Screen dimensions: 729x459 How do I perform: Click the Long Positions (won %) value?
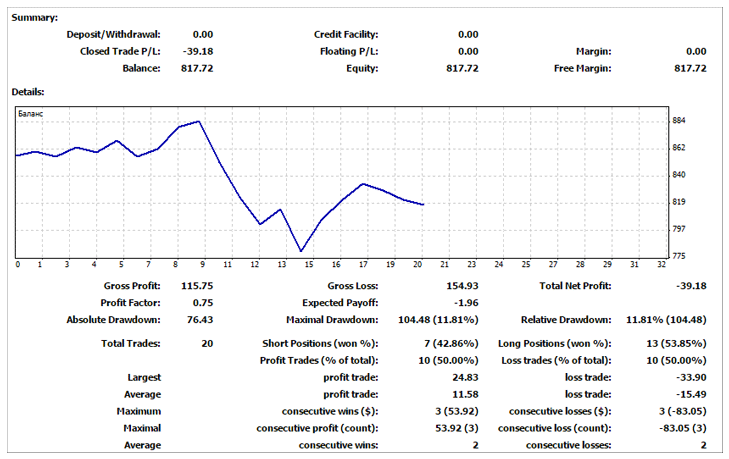pyautogui.click(x=683, y=343)
